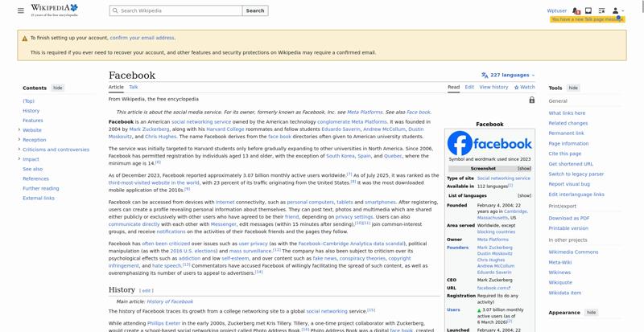Expand the Reception section in Contents
The height and width of the screenshot is (332, 644).
click(19, 140)
